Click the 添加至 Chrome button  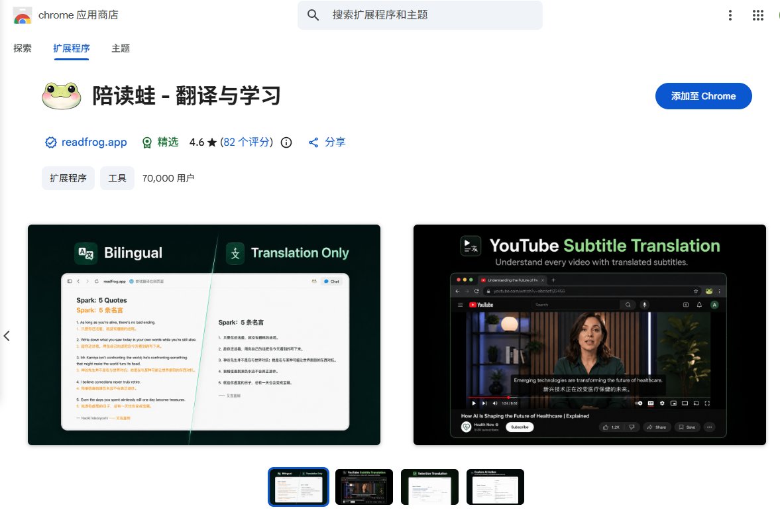click(x=703, y=96)
